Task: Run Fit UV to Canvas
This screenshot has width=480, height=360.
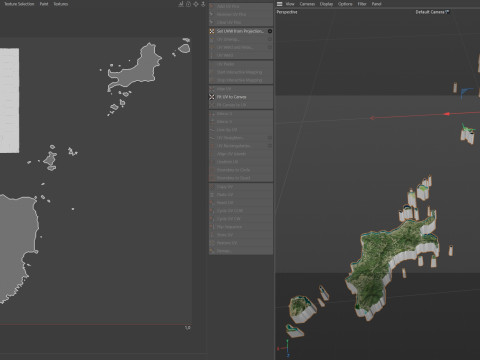Action: [241, 97]
